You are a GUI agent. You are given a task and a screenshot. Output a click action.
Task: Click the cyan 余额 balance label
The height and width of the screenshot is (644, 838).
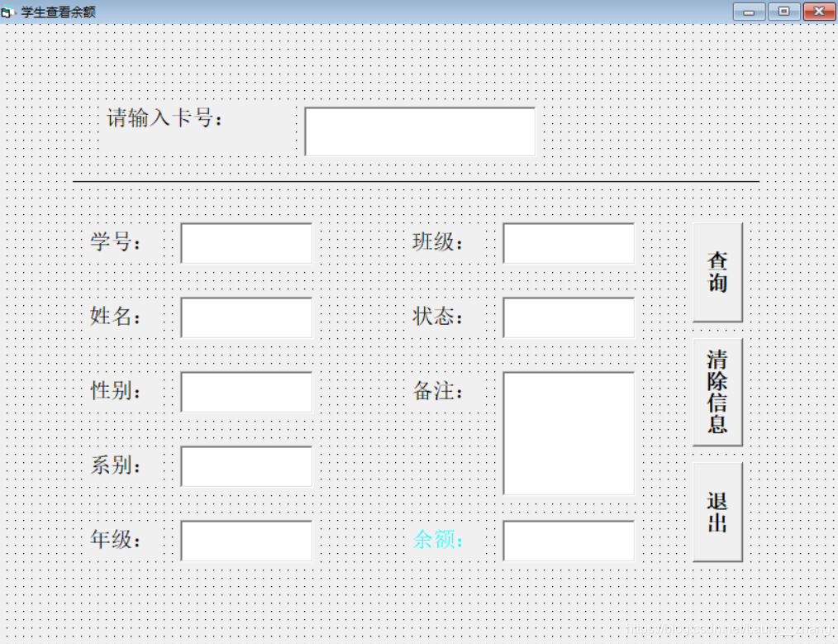pyautogui.click(x=438, y=540)
